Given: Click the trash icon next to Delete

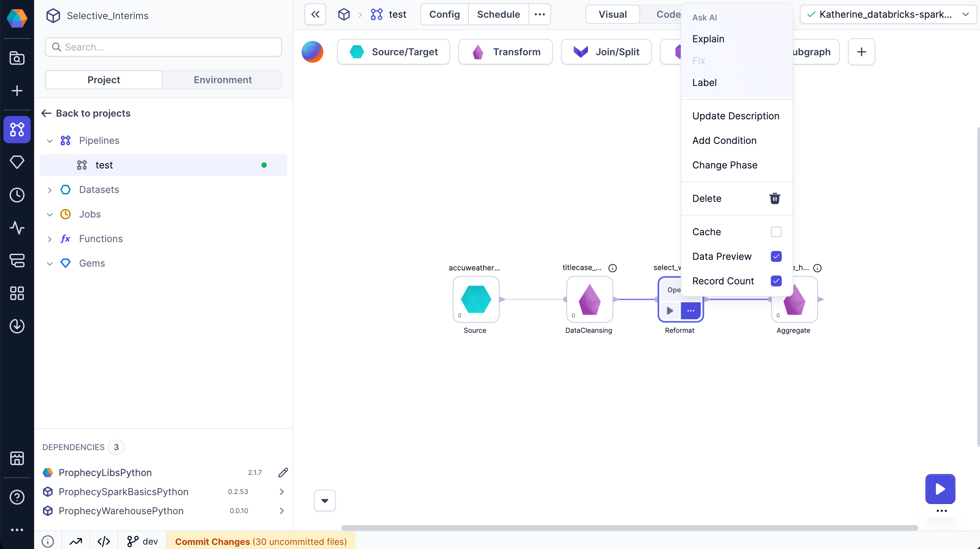Looking at the screenshot, I should click(775, 198).
